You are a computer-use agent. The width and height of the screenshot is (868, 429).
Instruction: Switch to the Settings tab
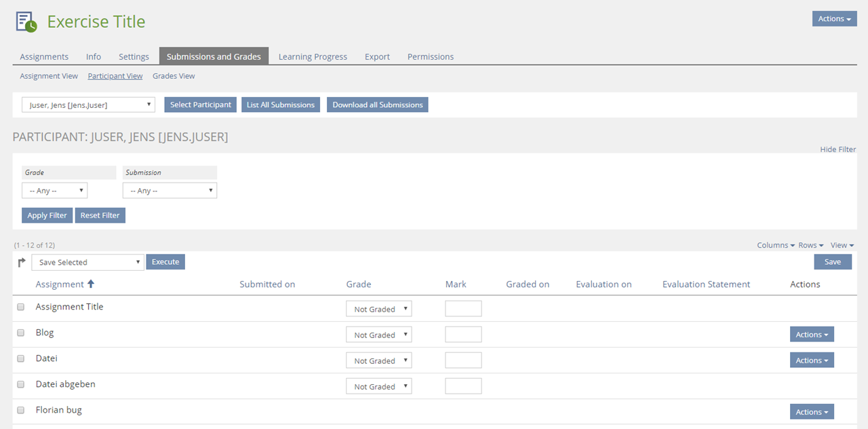(134, 56)
